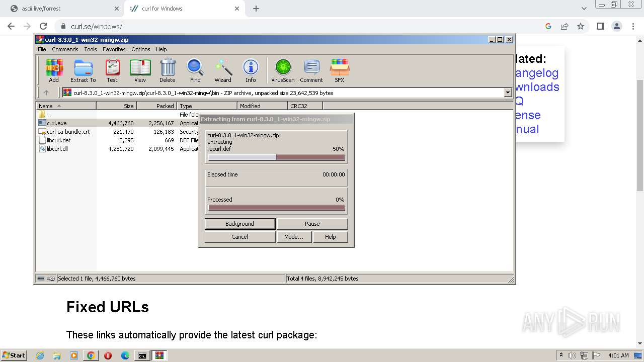Select the curl-ca-bundle.crt certificate icon
644x362 pixels.
pos(42,132)
